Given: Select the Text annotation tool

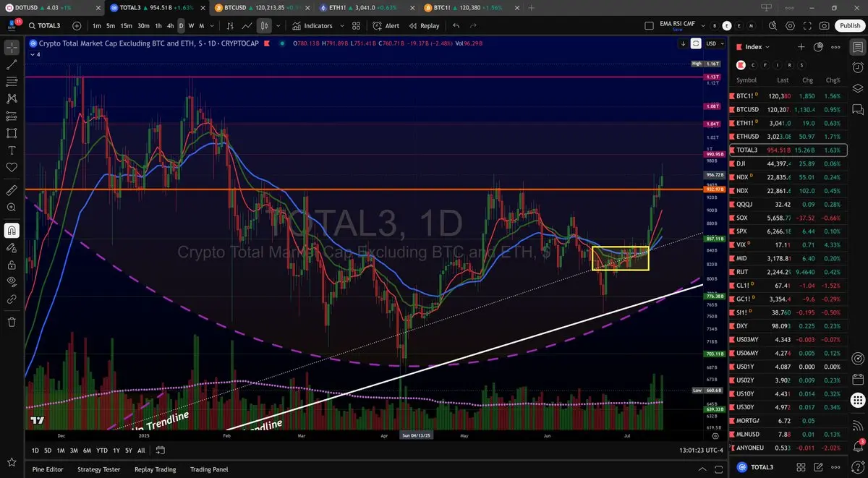Looking at the screenshot, I should point(12,150).
